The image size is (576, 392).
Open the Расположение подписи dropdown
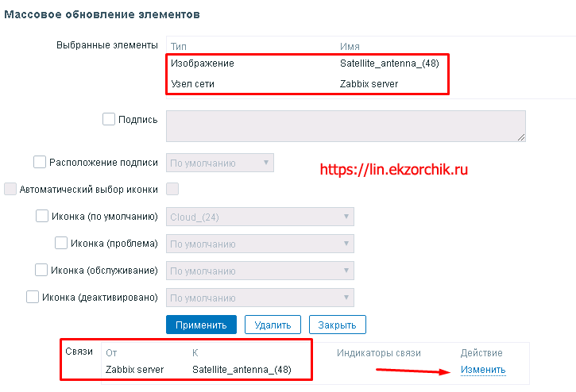(219, 163)
